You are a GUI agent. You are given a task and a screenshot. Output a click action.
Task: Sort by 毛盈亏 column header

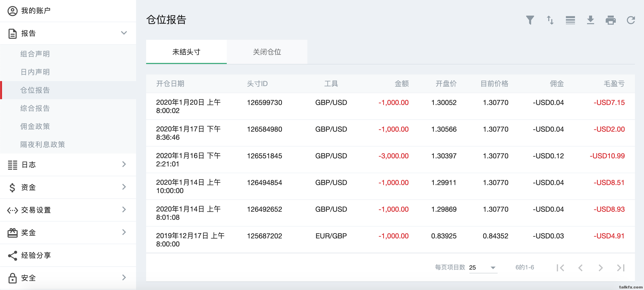[614, 84]
